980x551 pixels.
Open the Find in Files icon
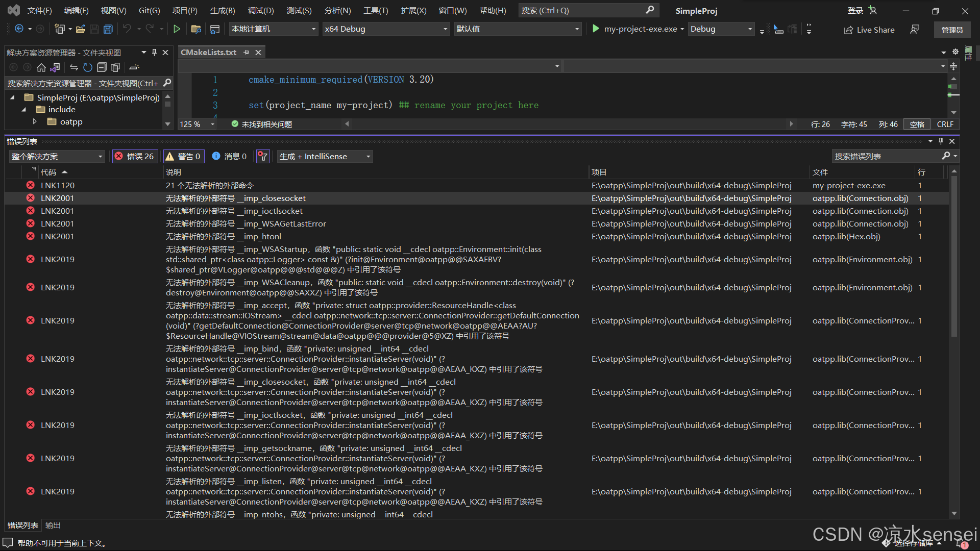195,29
